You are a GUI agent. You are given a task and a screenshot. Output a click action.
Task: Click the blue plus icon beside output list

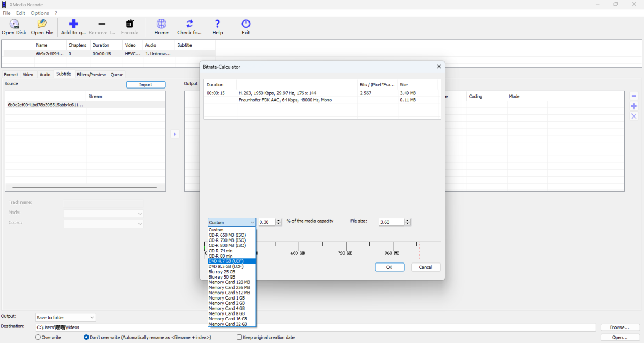point(634,106)
